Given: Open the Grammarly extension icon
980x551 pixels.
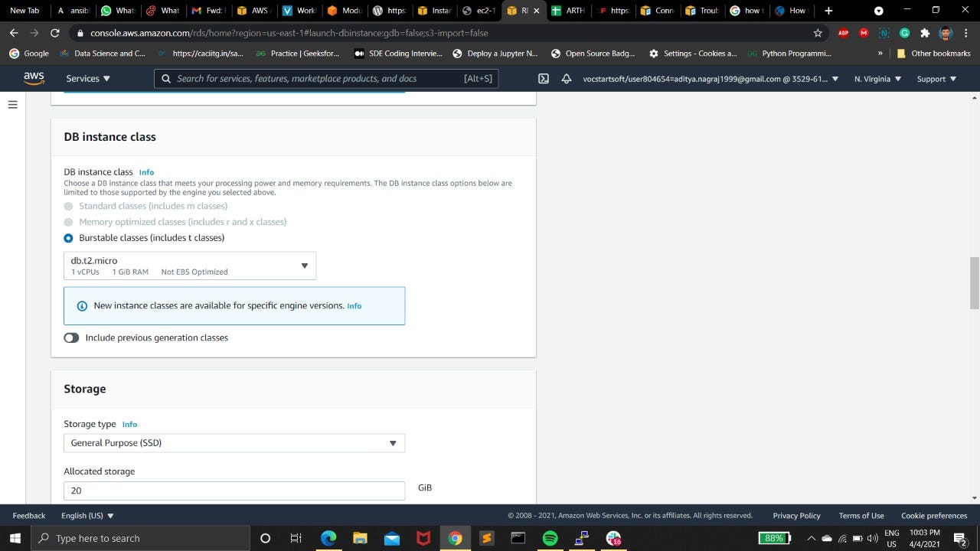Looking at the screenshot, I should pos(904,33).
